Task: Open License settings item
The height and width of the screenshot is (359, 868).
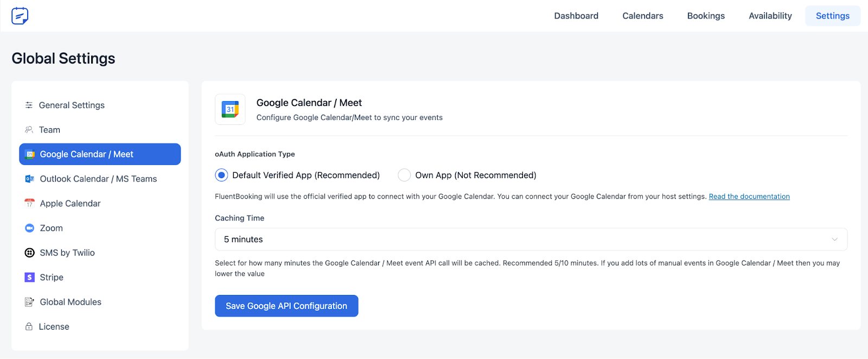Action: tap(100, 326)
